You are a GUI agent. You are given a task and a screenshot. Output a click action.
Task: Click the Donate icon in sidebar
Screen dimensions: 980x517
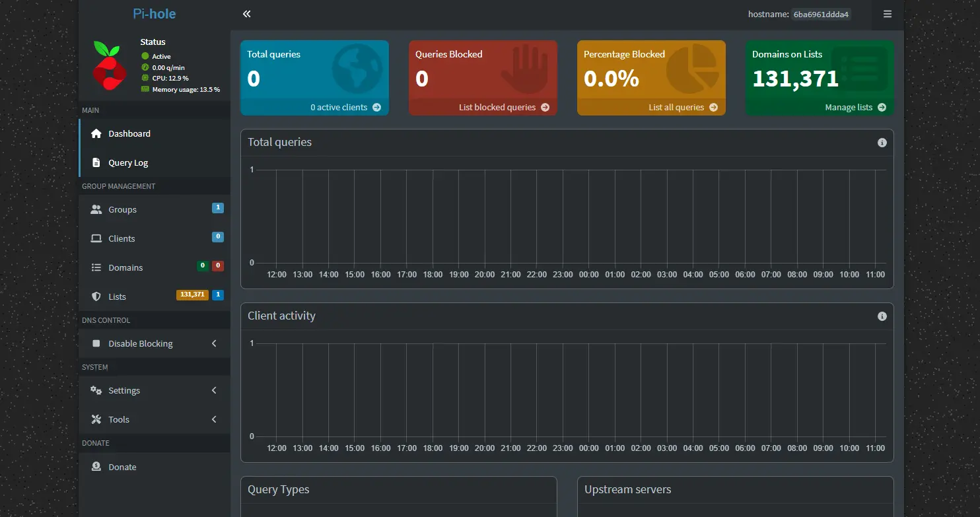coord(96,467)
